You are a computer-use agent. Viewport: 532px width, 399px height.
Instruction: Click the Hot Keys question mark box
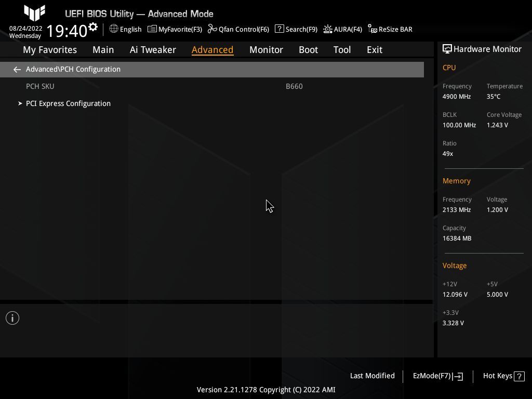click(x=519, y=376)
